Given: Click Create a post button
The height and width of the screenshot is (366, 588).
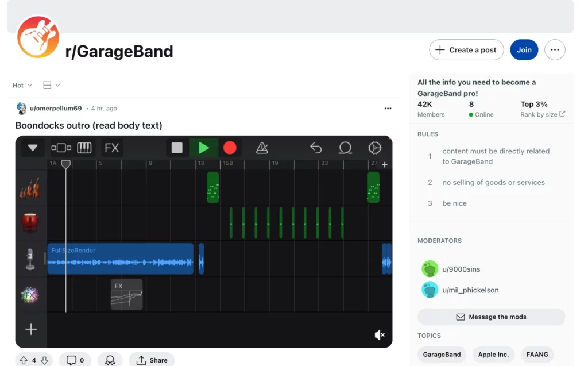Looking at the screenshot, I should click(x=466, y=50).
